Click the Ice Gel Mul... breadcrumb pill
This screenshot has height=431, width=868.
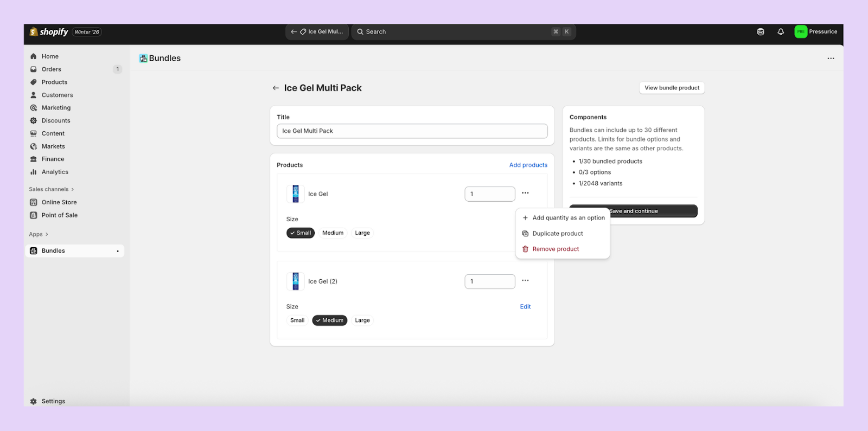point(317,32)
